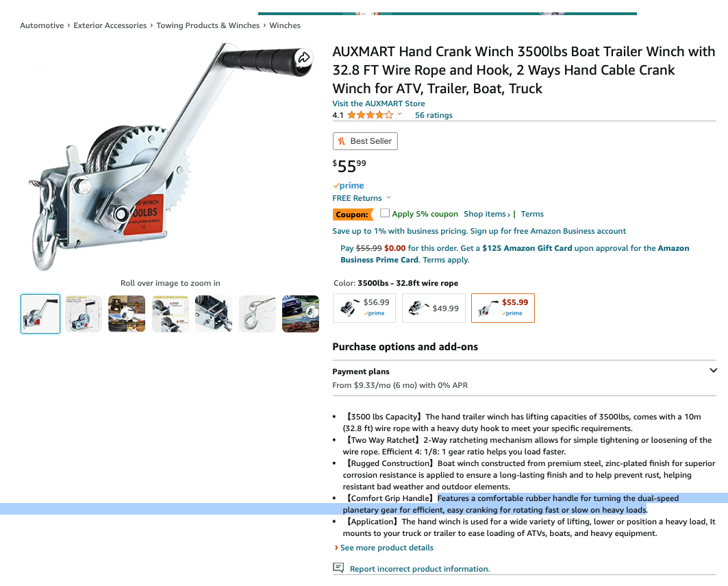Click the prime logo under the price
Image resolution: width=728 pixels, height=586 pixels.
pos(348,186)
